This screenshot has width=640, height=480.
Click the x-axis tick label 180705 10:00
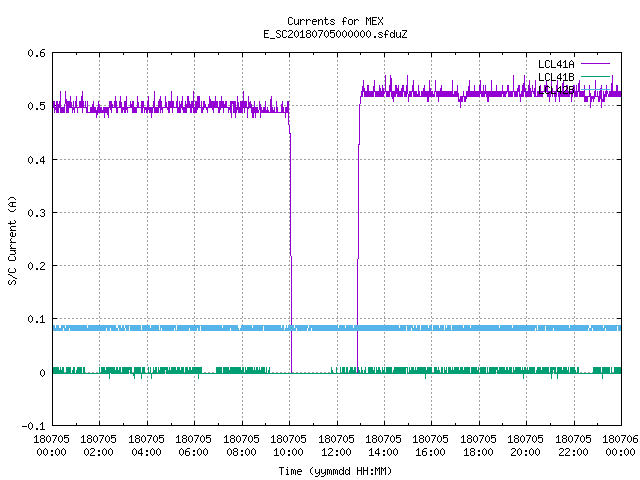pyautogui.click(x=289, y=446)
